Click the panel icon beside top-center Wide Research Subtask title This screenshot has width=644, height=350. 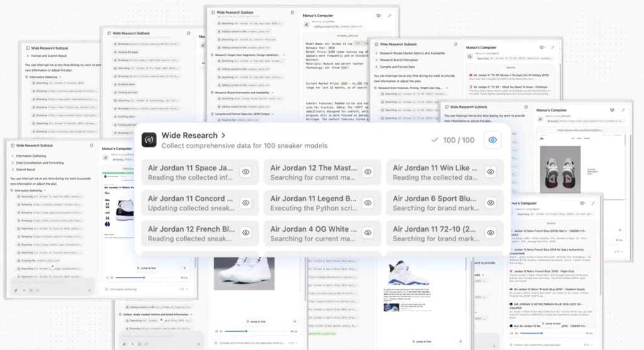click(x=213, y=13)
